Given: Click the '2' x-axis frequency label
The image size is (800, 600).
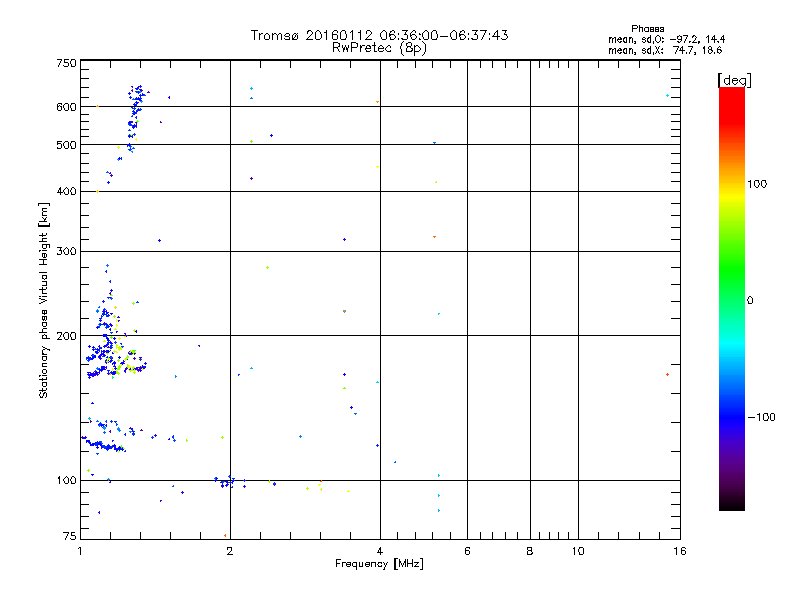Looking at the screenshot, I should pos(230,551).
